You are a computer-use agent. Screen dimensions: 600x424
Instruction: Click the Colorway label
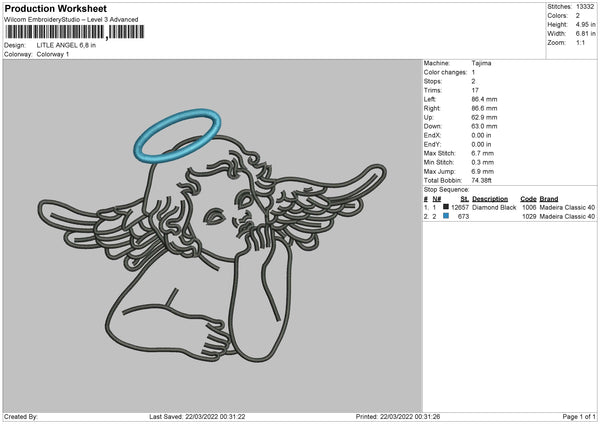(18, 54)
